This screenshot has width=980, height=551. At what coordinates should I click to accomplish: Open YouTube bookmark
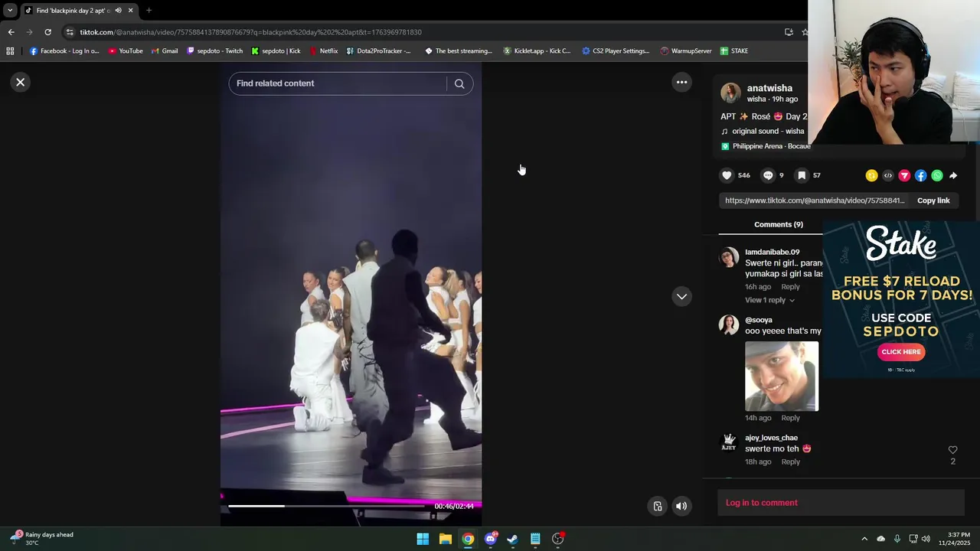(x=126, y=51)
